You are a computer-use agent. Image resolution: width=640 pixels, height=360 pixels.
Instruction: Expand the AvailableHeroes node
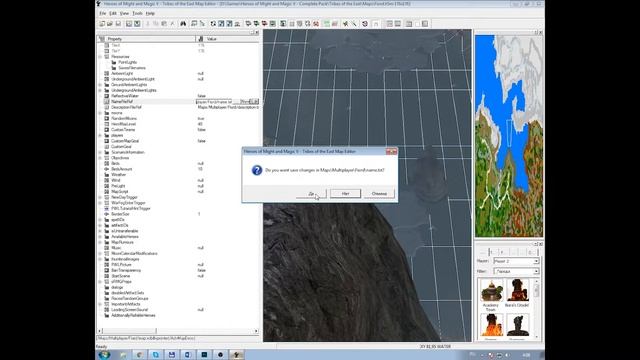pyautogui.click(x=100, y=237)
